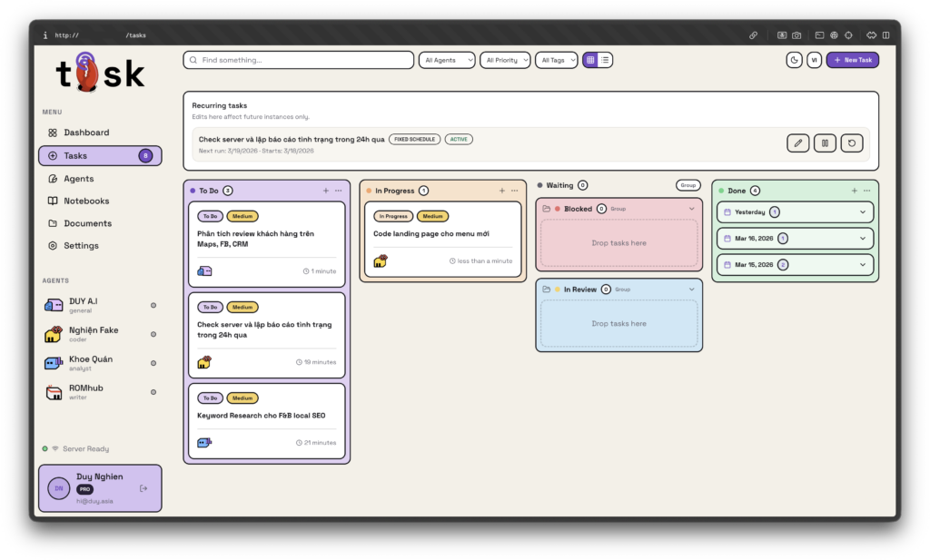Open the All Agents filter dropdown
Image resolution: width=930 pixels, height=560 pixels.
pyautogui.click(x=447, y=60)
